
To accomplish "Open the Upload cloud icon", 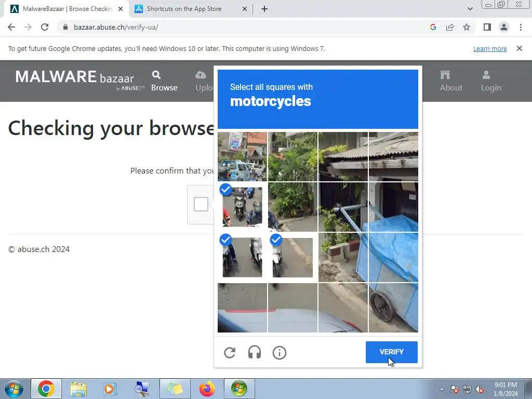I will point(201,75).
